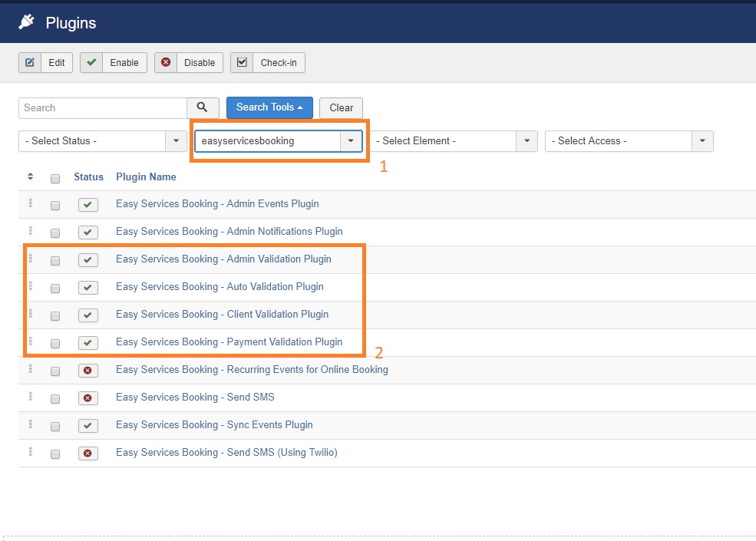Toggle status of Payment Validation Plugin
This screenshot has height=541, width=756.
click(x=88, y=343)
